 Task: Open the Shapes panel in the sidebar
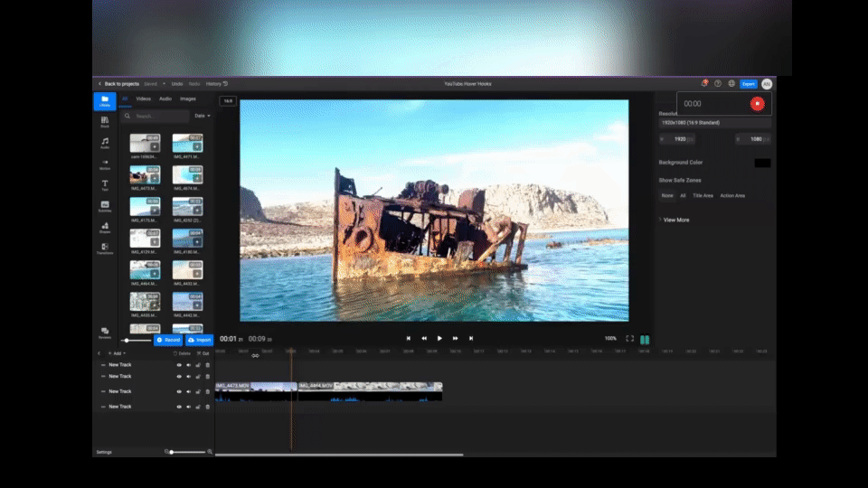(x=105, y=227)
